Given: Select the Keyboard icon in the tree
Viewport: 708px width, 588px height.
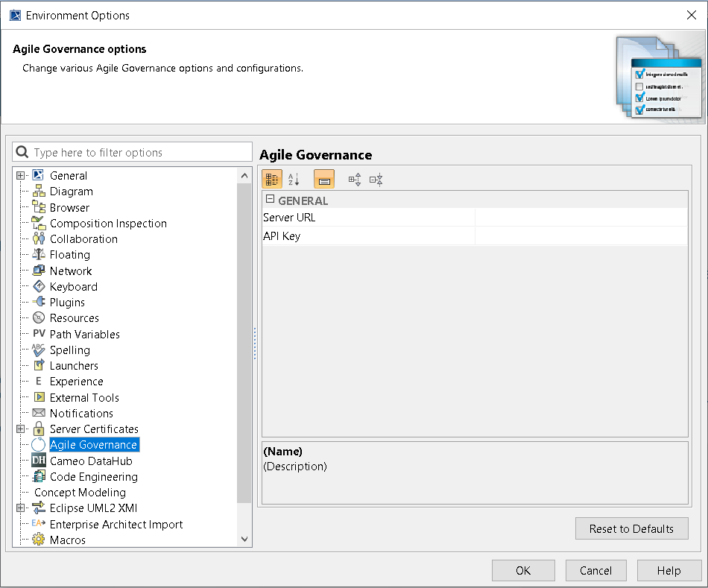Looking at the screenshot, I should click(x=39, y=286).
